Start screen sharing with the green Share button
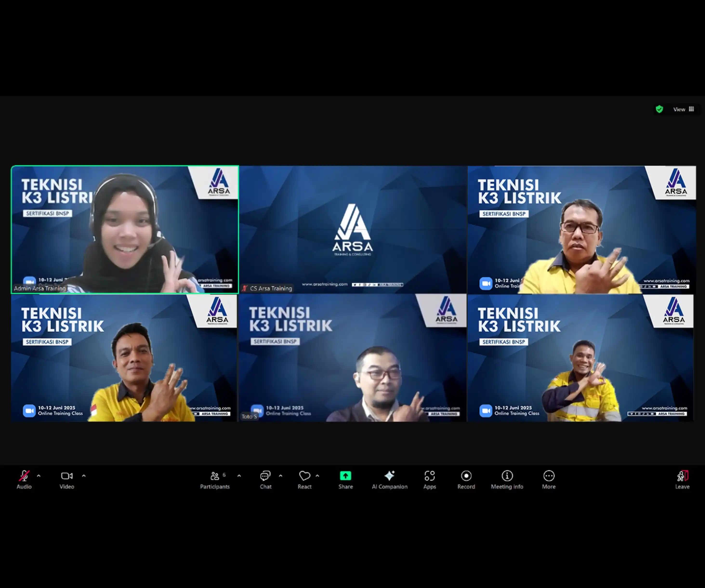This screenshot has width=705, height=588. tap(345, 480)
